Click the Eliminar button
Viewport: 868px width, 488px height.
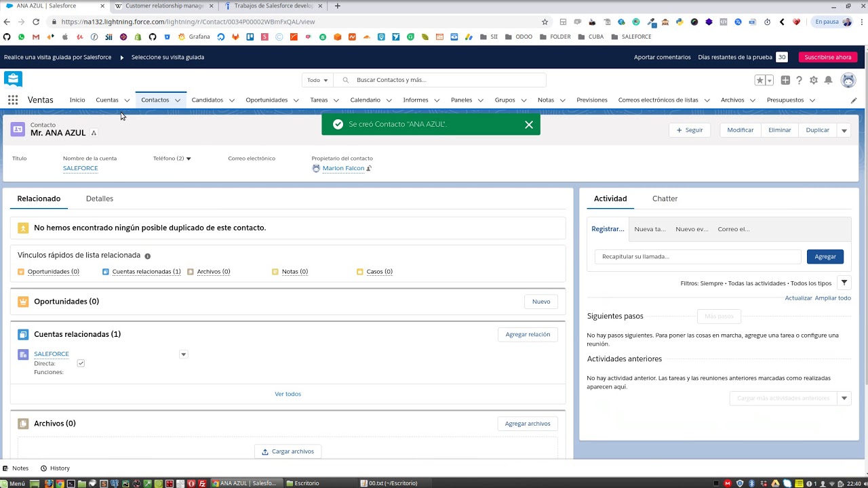[780, 130]
